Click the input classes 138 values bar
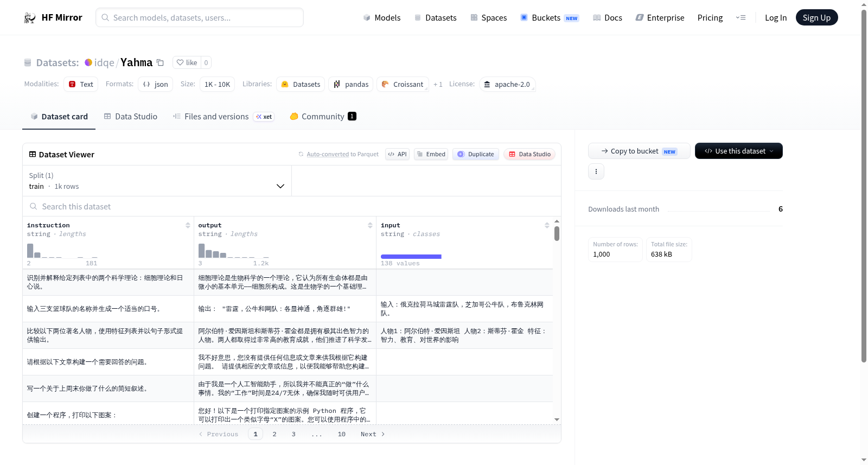Viewport: 868px width, 465px height. click(411, 257)
